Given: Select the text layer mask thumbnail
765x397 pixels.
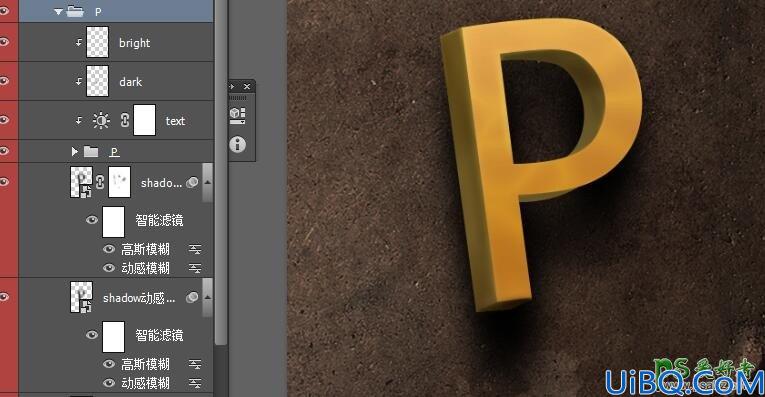Looking at the screenshot, I should click(x=145, y=120).
